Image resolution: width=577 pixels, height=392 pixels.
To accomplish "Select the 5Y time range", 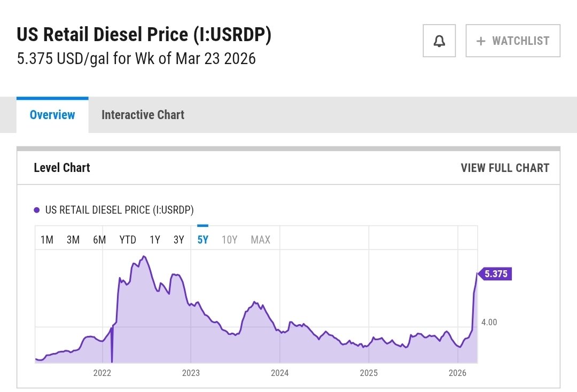I will pos(203,240).
